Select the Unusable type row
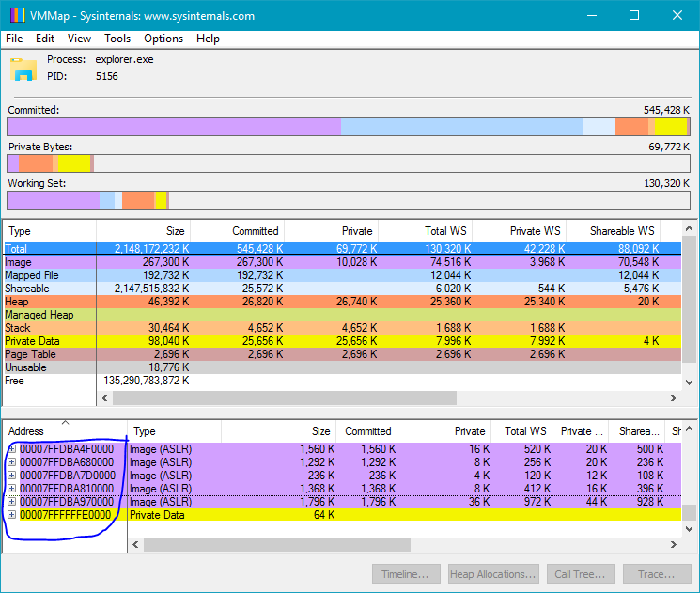700x593 pixels. 342,367
